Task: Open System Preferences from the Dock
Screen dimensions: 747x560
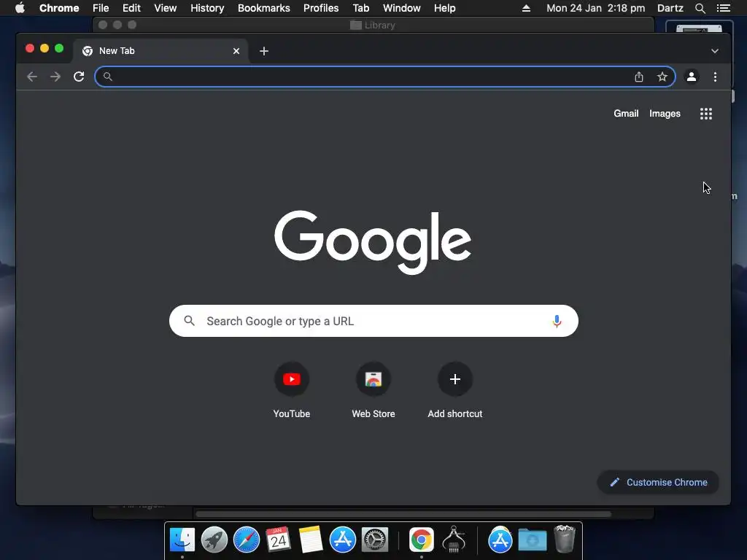Action: coord(375,540)
